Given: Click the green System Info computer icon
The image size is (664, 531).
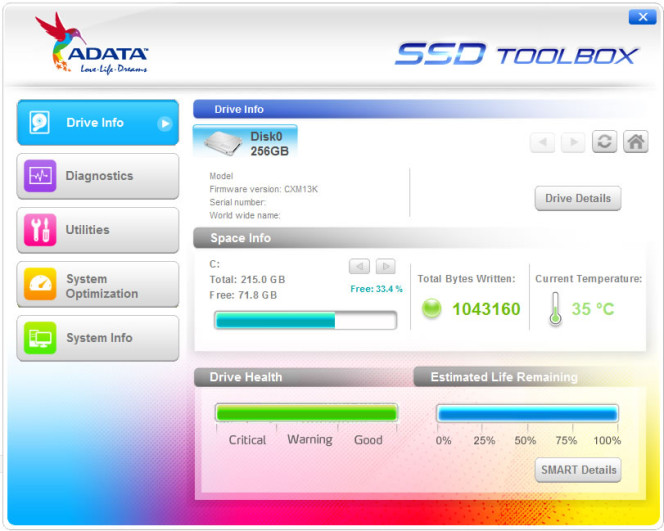Looking at the screenshot, I should coord(40,338).
